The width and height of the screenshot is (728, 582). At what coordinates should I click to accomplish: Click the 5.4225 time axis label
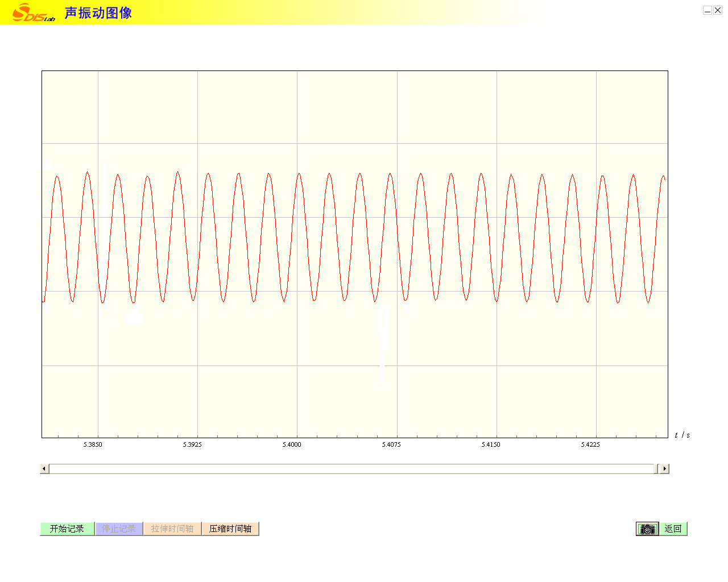pyautogui.click(x=590, y=444)
